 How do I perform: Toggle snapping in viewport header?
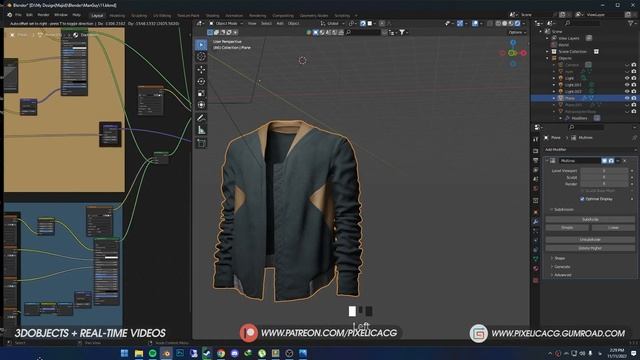tap(363, 24)
